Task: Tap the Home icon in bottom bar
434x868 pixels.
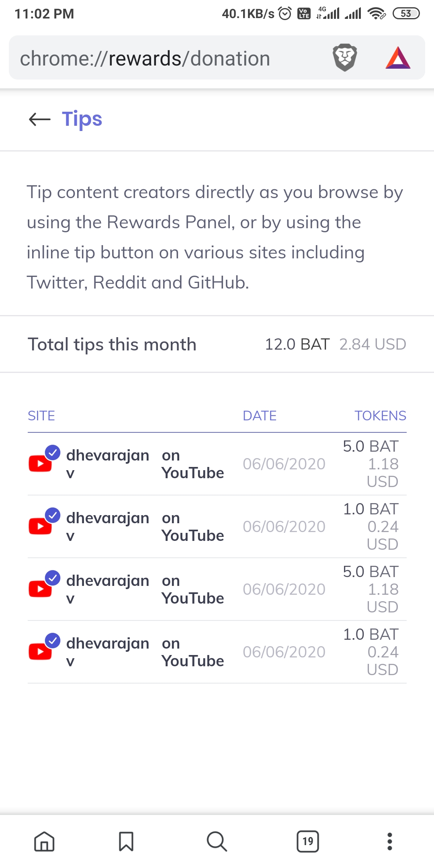Action: 44,841
